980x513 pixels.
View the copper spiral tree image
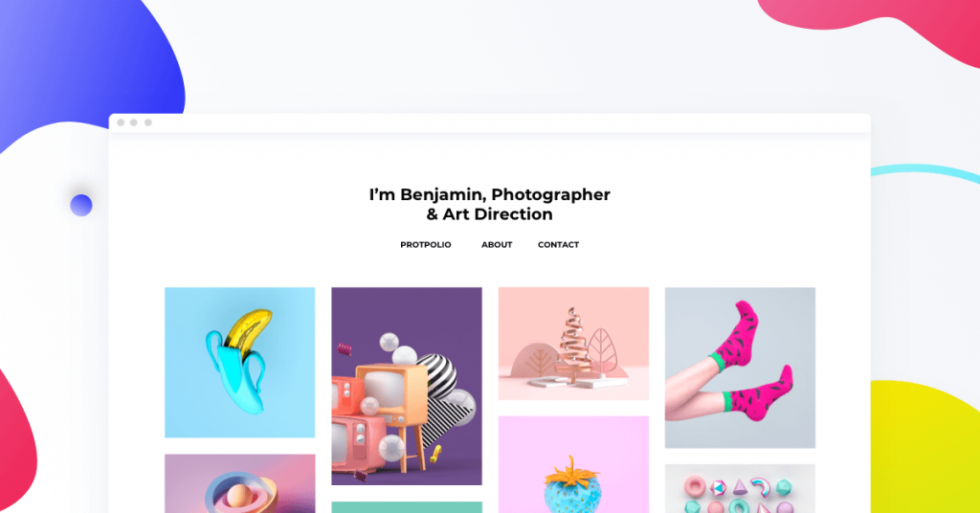pyautogui.click(x=573, y=344)
